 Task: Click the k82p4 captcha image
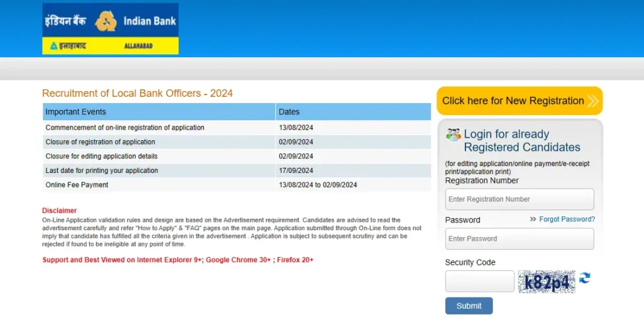click(x=546, y=282)
